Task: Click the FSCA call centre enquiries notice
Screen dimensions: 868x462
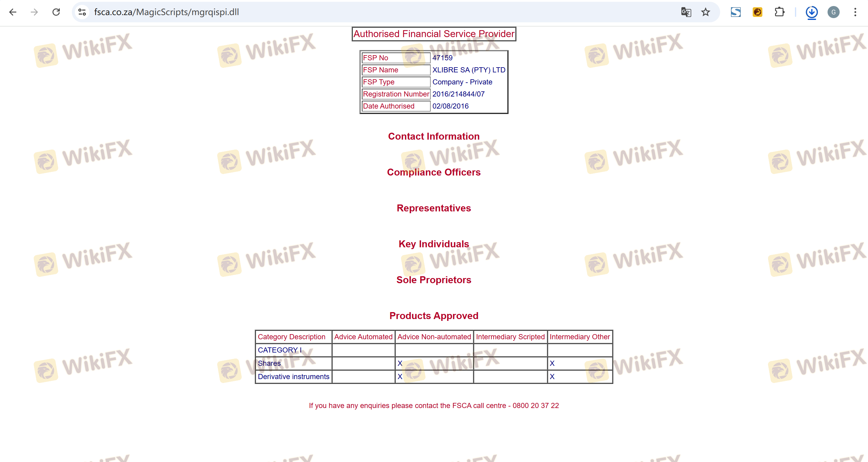Action: tap(434, 406)
